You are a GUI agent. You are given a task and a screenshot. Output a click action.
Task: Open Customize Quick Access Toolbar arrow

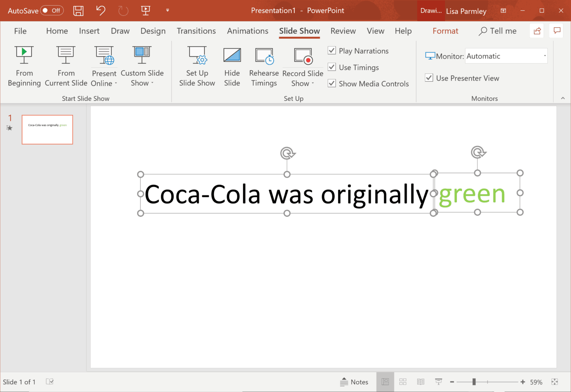(x=167, y=11)
